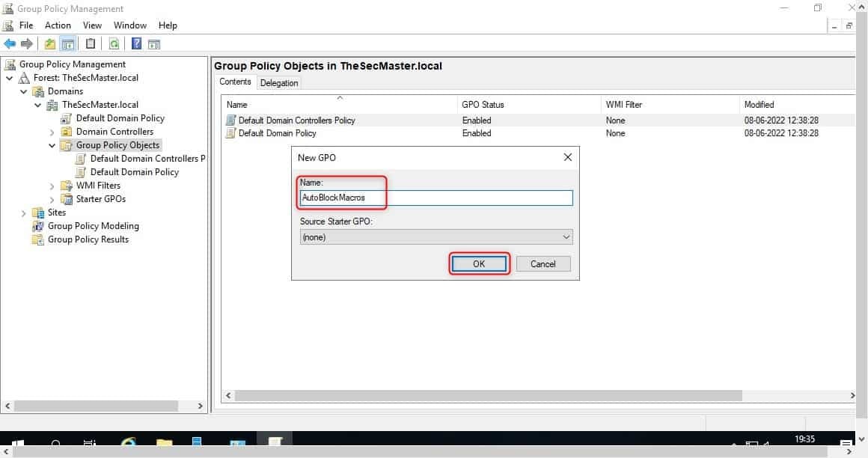Open File Explorer from the taskbar
Viewport: 868px width, 458px height.
pyautogui.click(x=165, y=442)
